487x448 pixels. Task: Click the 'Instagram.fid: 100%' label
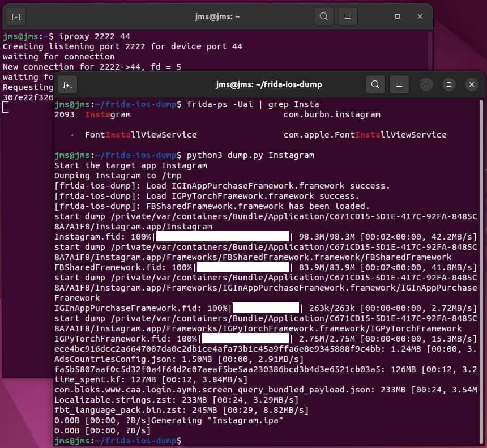102,237
